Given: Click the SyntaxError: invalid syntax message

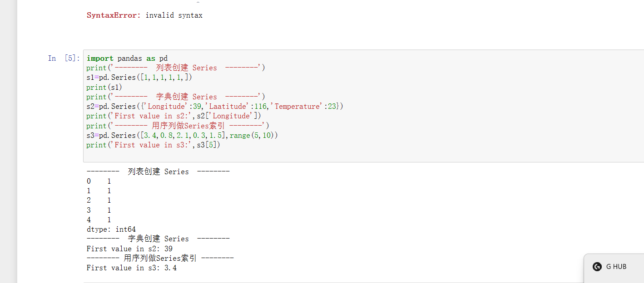Looking at the screenshot, I should coord(144,15).
